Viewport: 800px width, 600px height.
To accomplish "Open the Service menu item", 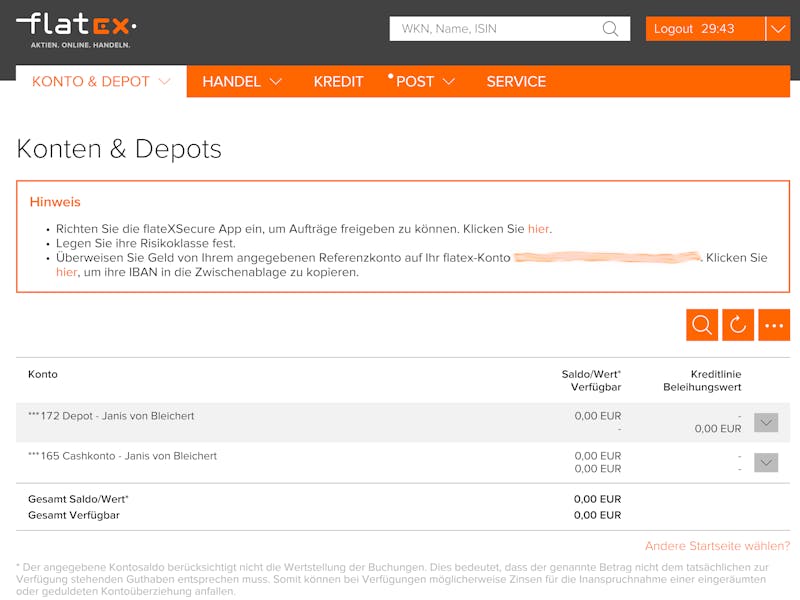I will pyautogui.click(x=516, y=81).
